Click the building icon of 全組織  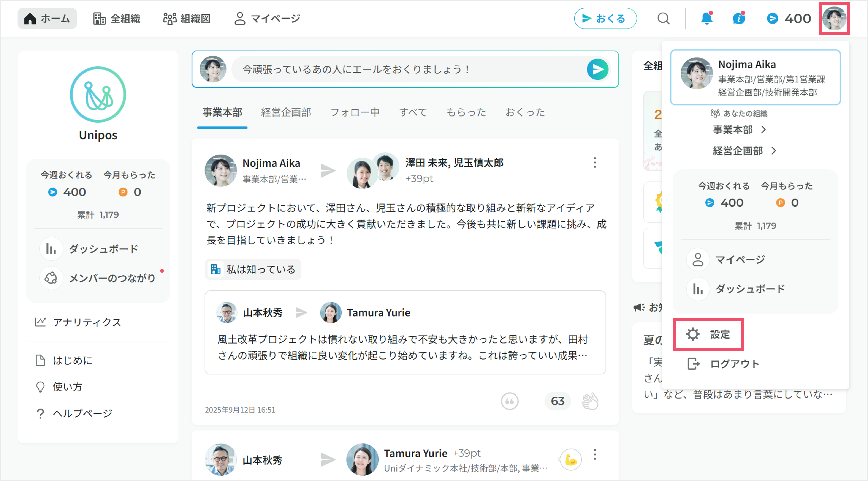(99, 19)
